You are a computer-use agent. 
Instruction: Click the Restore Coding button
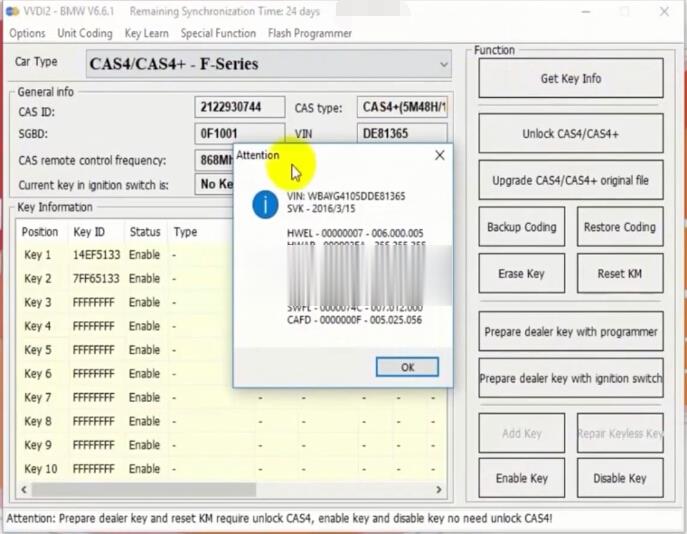click(x=620, y=227)
